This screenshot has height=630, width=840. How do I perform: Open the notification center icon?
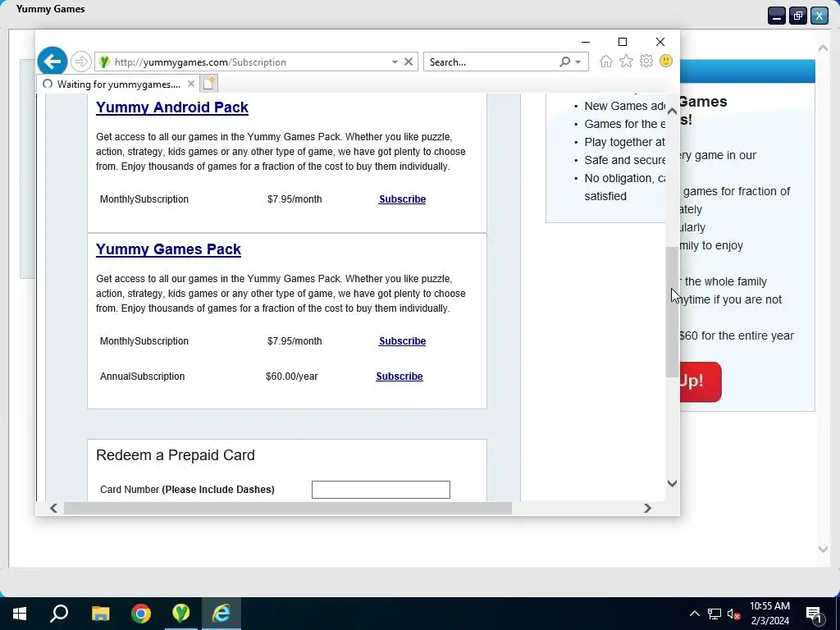point(813,614)
